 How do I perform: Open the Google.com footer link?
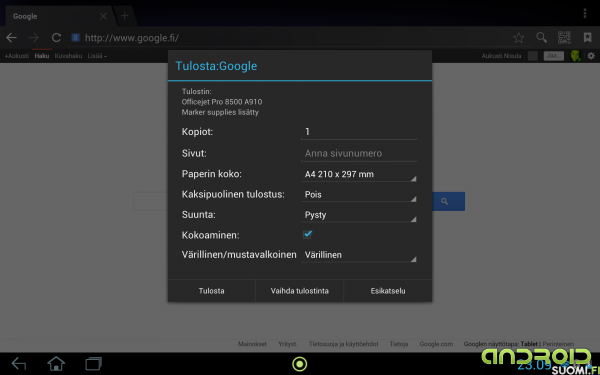(436, 344)
